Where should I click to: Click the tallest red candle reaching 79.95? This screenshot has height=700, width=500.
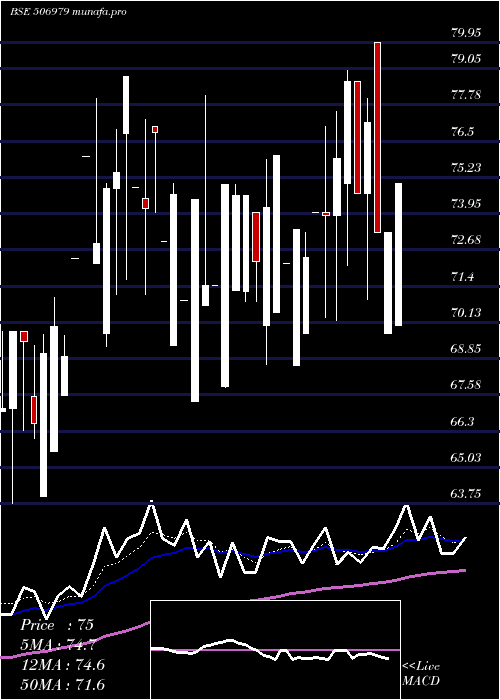point(378,137)
